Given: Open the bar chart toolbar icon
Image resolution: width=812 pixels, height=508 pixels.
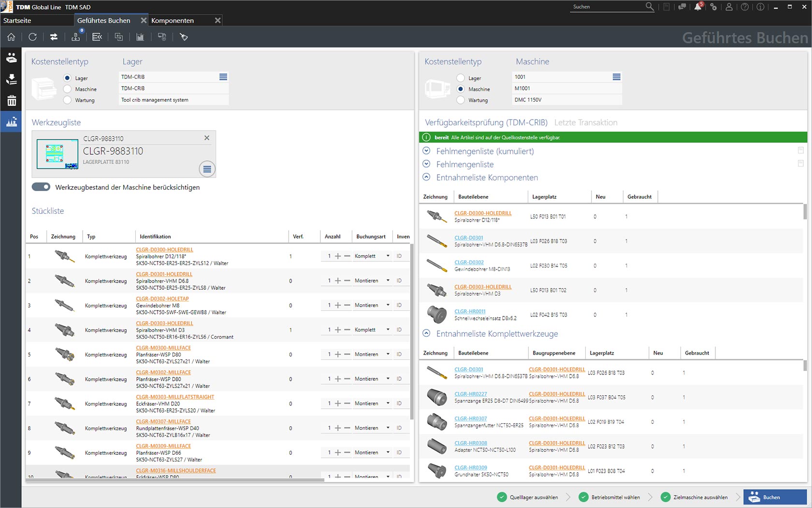Looking at the screenshot, I should [140, 37].
